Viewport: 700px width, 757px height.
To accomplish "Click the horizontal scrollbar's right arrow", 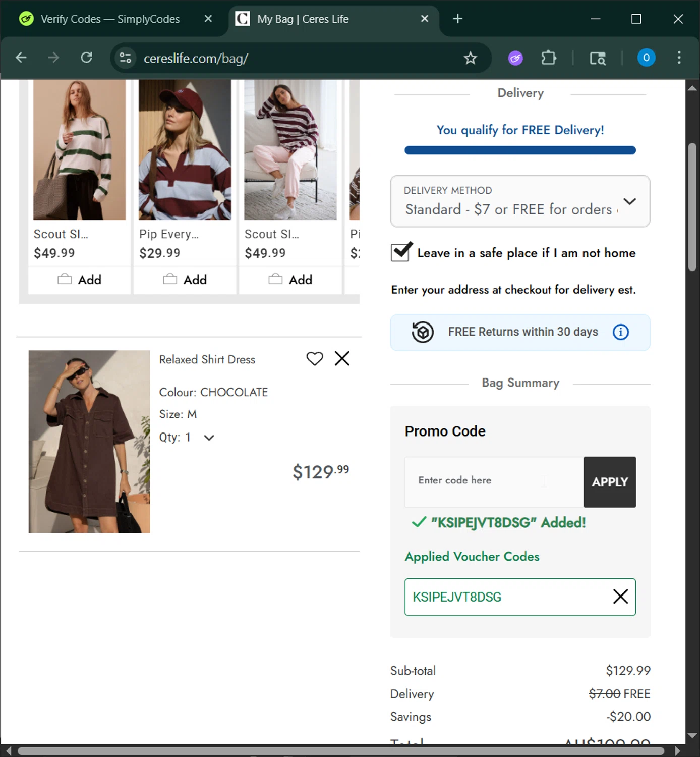I will click(677, 751).
